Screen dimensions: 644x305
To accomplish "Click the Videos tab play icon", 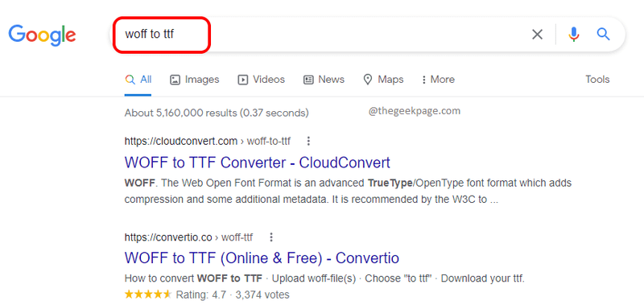I will click(243, 80).
